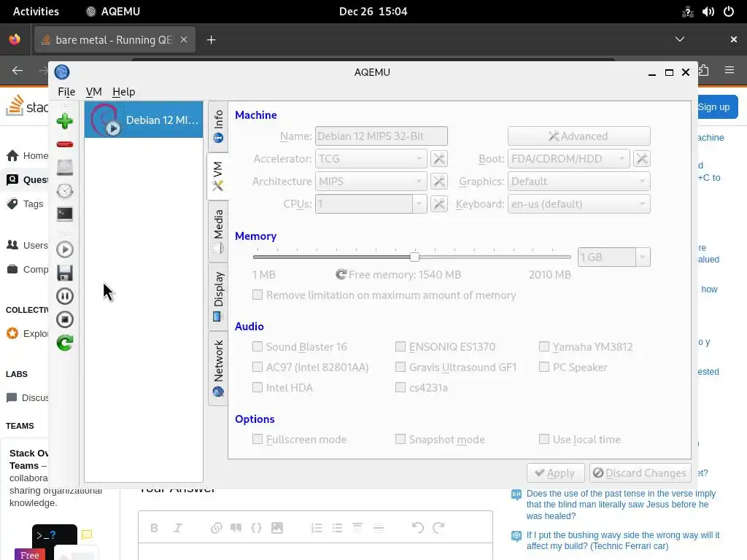
Task: Open the Keyboard en-us dropdown
Action: coord(578,204)
